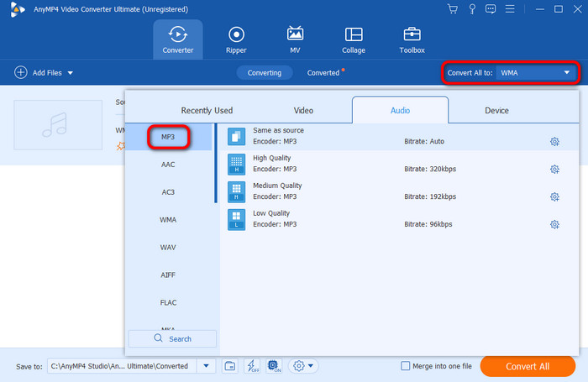588x382 pixels.
Task: Open the Collage module
Action: tap(354, 39)
